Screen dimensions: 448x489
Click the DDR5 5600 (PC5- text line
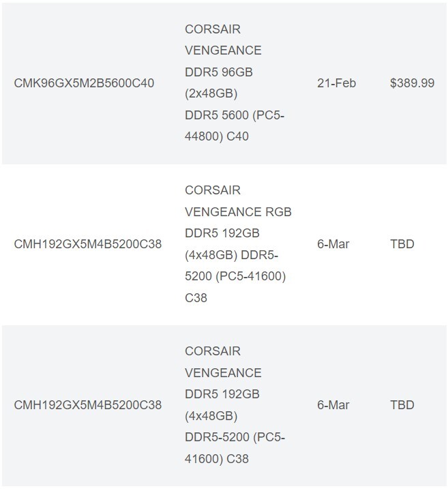(x=235, y=115)
